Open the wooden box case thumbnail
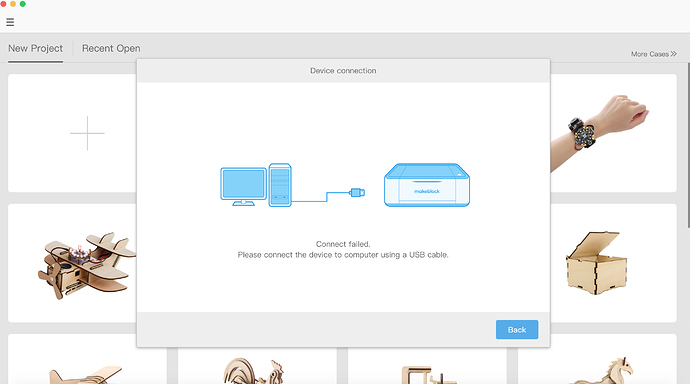 [613, 263]
